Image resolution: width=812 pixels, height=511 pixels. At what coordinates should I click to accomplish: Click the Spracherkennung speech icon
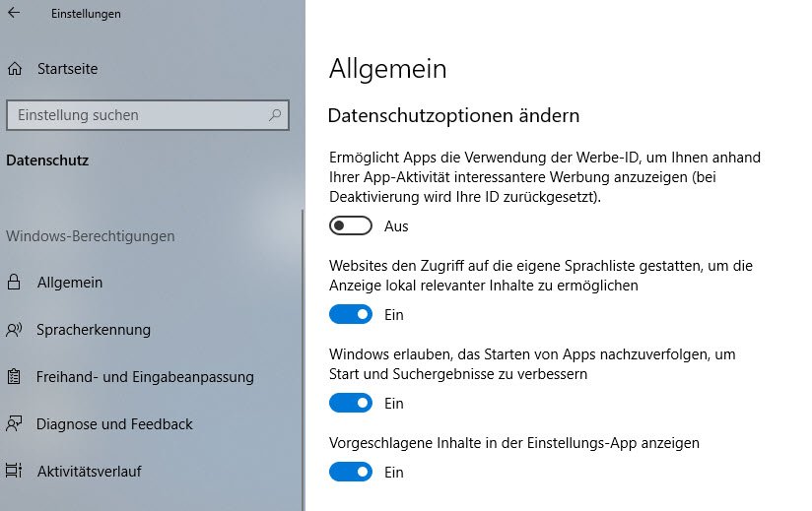14,330
